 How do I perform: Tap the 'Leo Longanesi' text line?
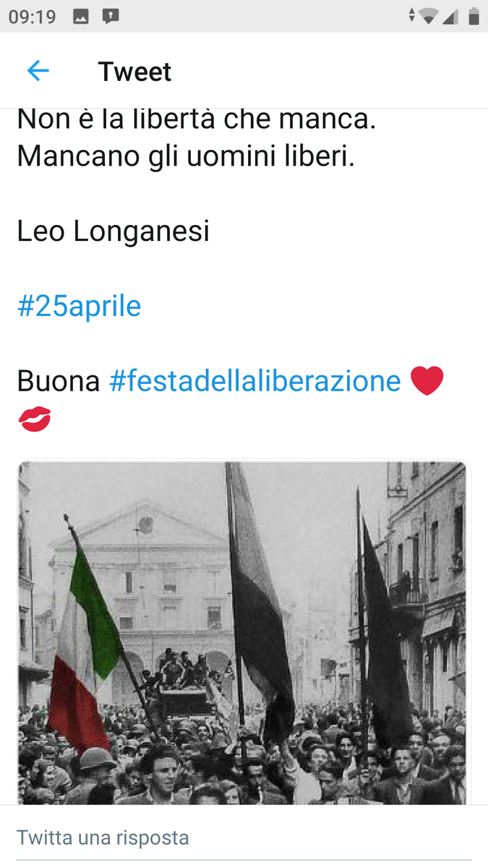point(113,231)
